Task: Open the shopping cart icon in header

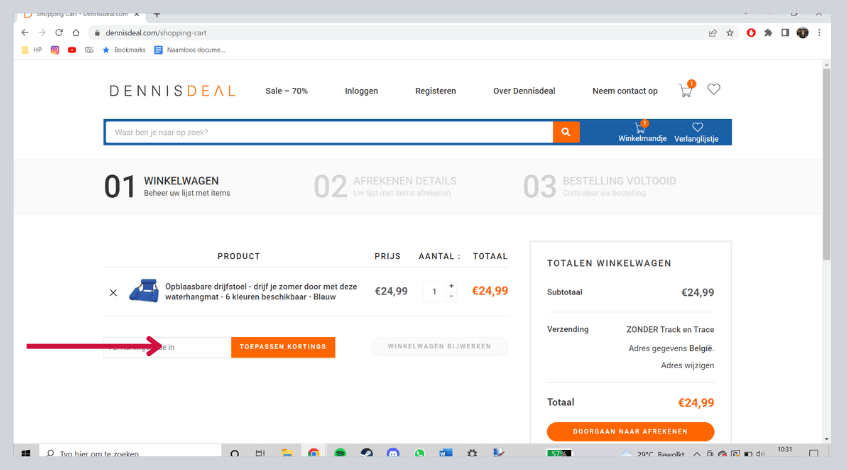Action: pos(686,90)
